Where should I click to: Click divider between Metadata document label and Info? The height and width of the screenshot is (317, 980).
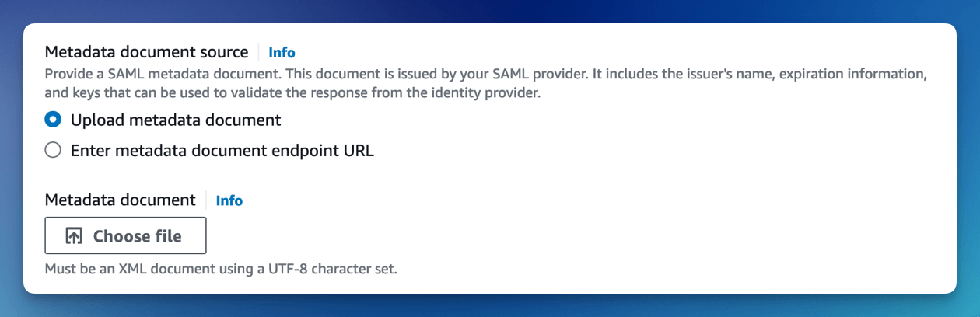click(206, 200)
